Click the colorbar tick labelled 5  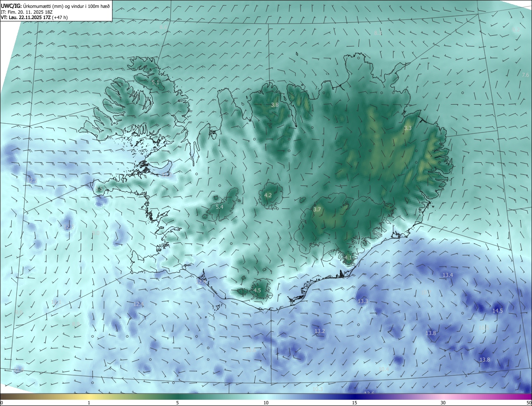[x=177, y=403]
